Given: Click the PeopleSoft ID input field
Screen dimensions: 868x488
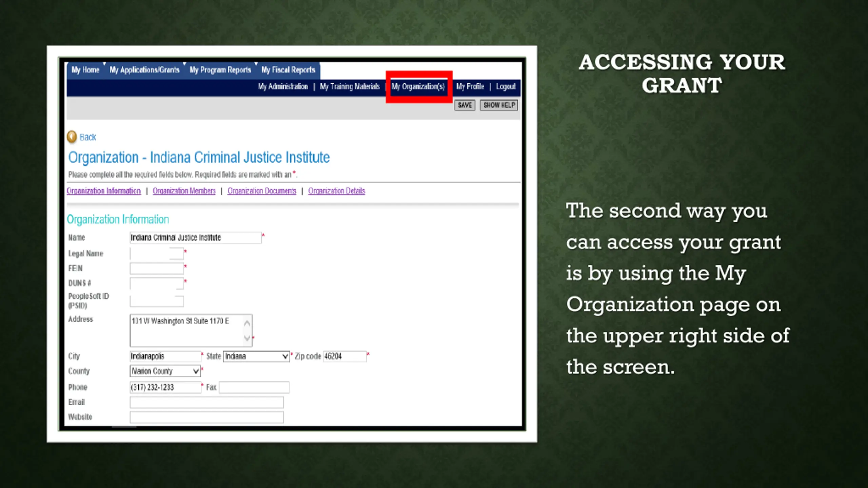Looking at the screenshot, I should [x=157, y=301].
